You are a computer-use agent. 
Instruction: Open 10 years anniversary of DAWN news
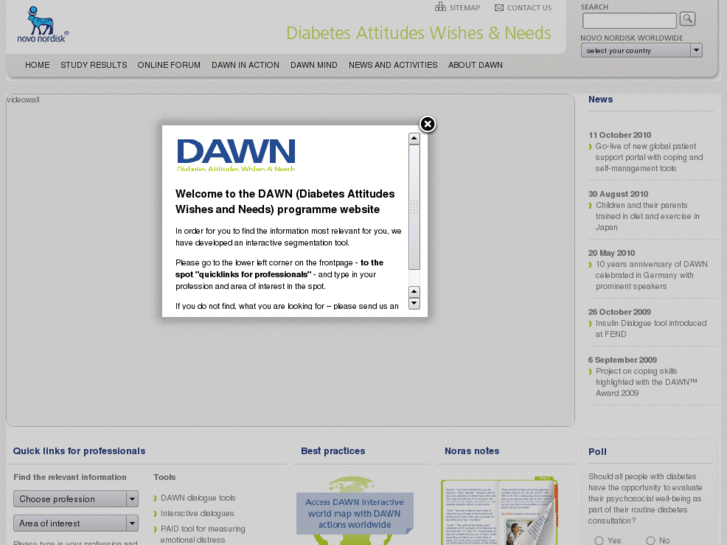pyautogui.click(x=651, y=275)
